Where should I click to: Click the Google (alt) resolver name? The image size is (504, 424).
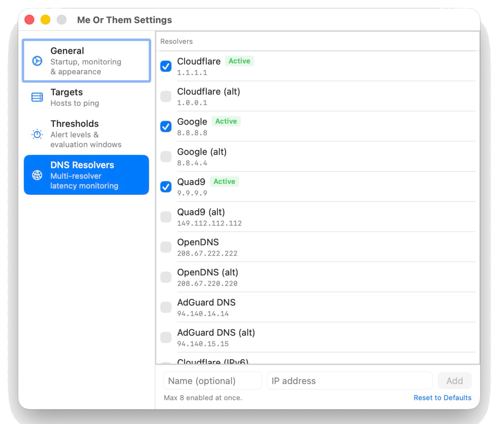tap(202, 152)
